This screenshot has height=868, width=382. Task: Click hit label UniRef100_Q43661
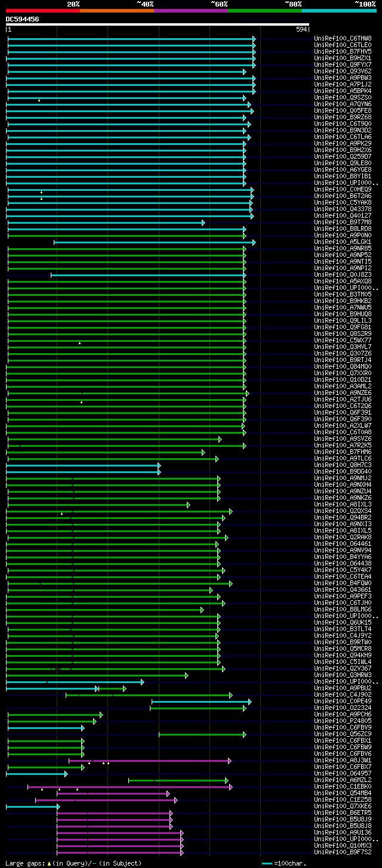[343, 589]
